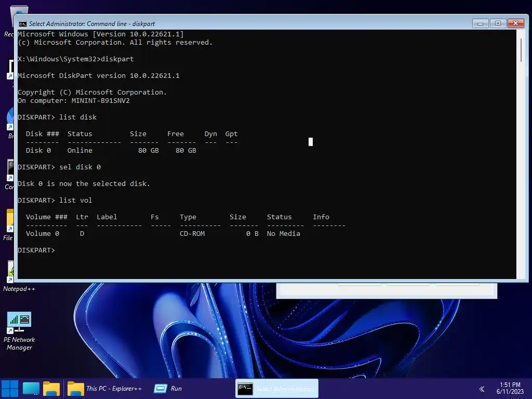Click the Gpt column header
Image resolution: width=532 pixels, height=399 pixels.
coord(231,134)
